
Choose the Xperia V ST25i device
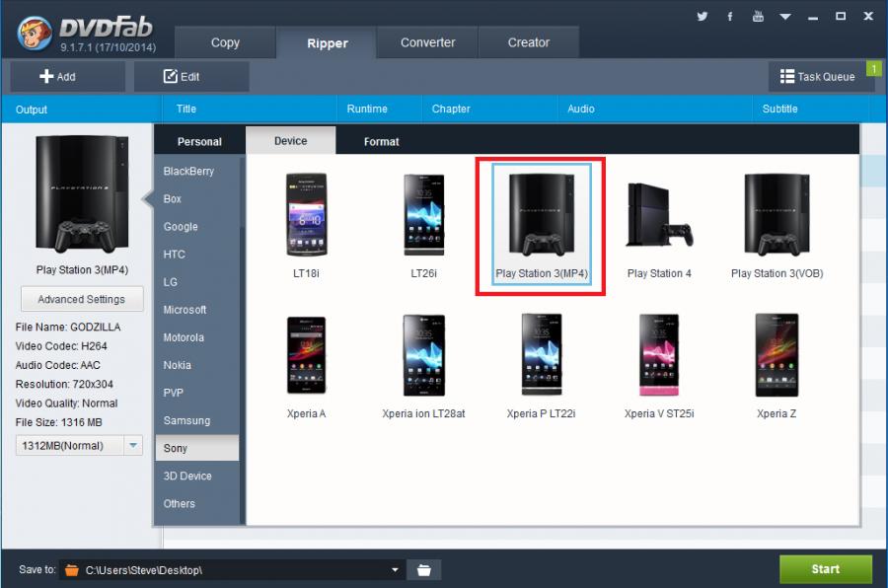(659, 355)
